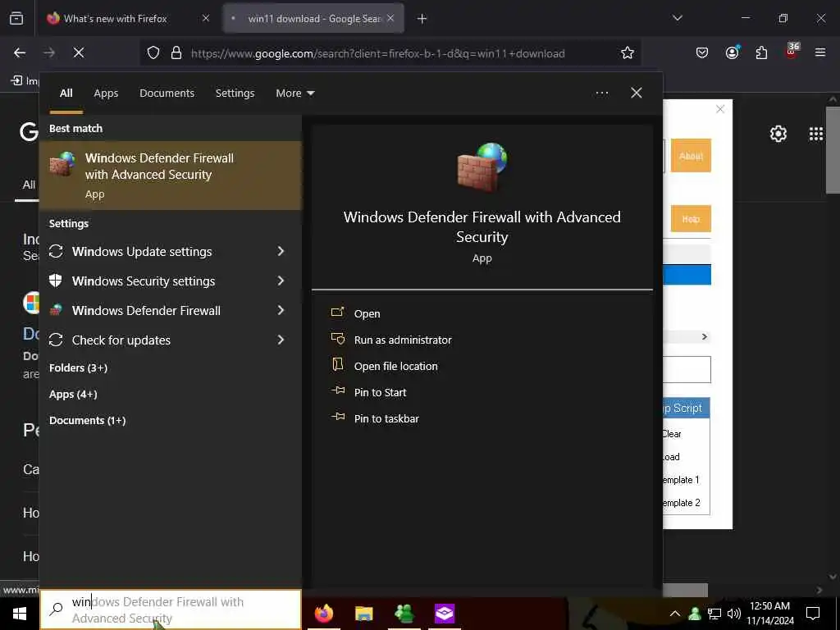Show hidden system tray icons

675,614
